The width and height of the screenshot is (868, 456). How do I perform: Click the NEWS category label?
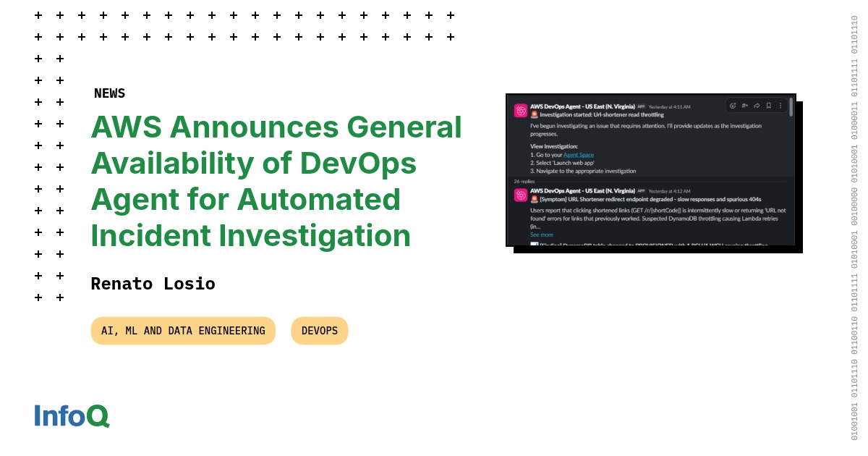coord(109,93)
